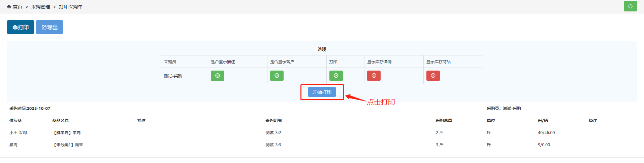Click the 采购明细 column header
The height and width of the screenshot is (163, 644).
tap(273, 121)
